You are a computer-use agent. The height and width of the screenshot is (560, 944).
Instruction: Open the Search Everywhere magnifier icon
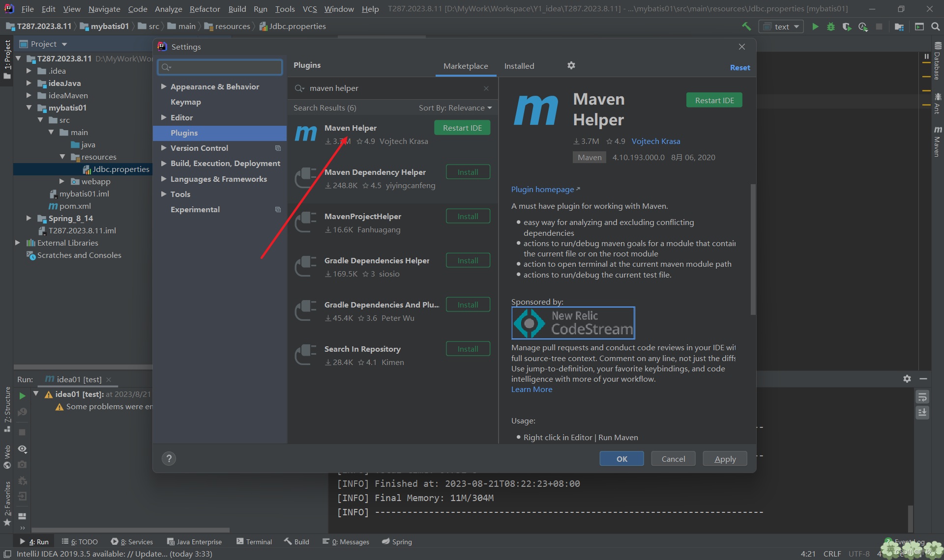click(x=935, y=27)
